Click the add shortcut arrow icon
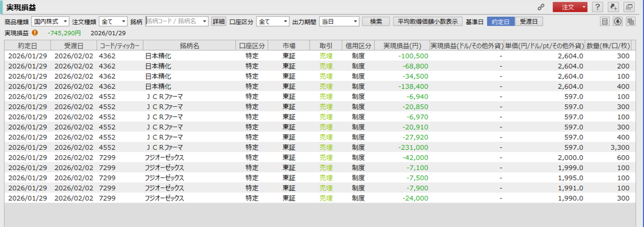The image size is (644, 227). [x=613, y=7]
